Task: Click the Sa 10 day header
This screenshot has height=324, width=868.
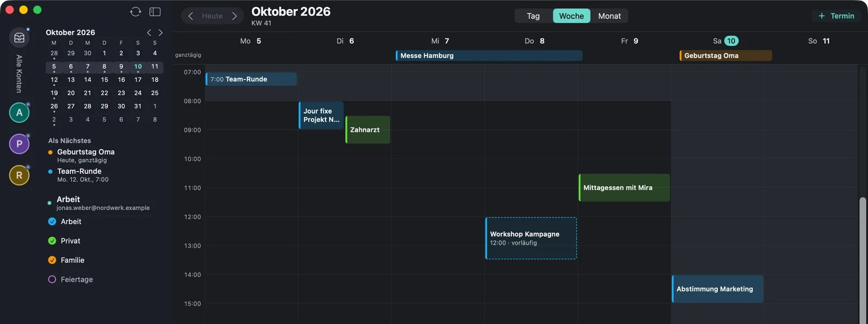Action: tap(725, 41)
